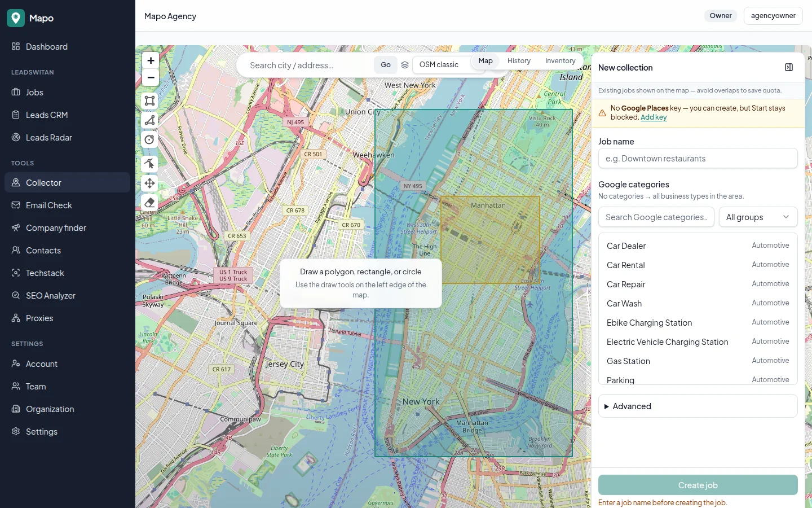Viewport: 812px width, 508px height.
Task: Focus the Job name input field
Action: tap(698, 158)
